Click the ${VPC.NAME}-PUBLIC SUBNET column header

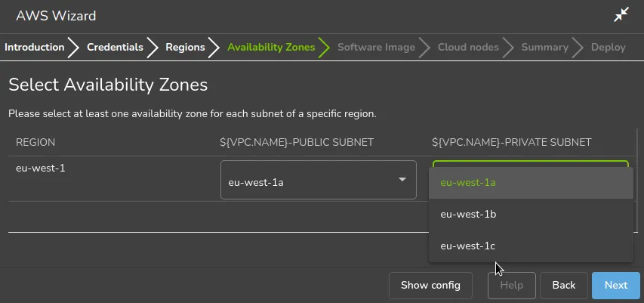297,142
